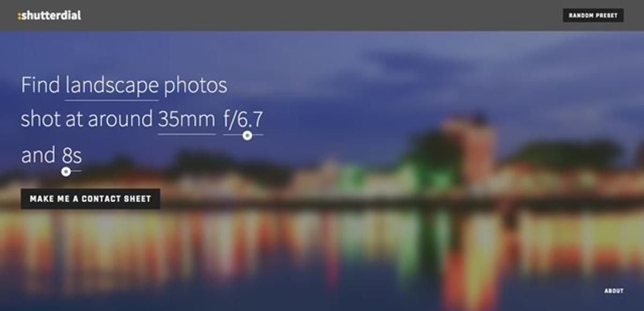644x311 pixels.
Task: Click the yellow colon logo mark
Action: pyautogui.click(x=19, y=17)
